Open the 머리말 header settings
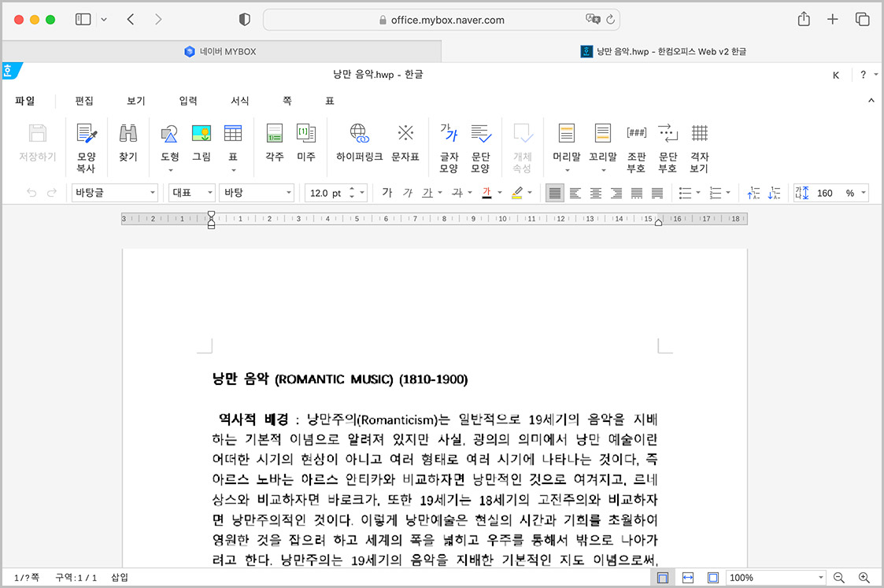This screenshot has width=884, height=588. tap(567, 142)
